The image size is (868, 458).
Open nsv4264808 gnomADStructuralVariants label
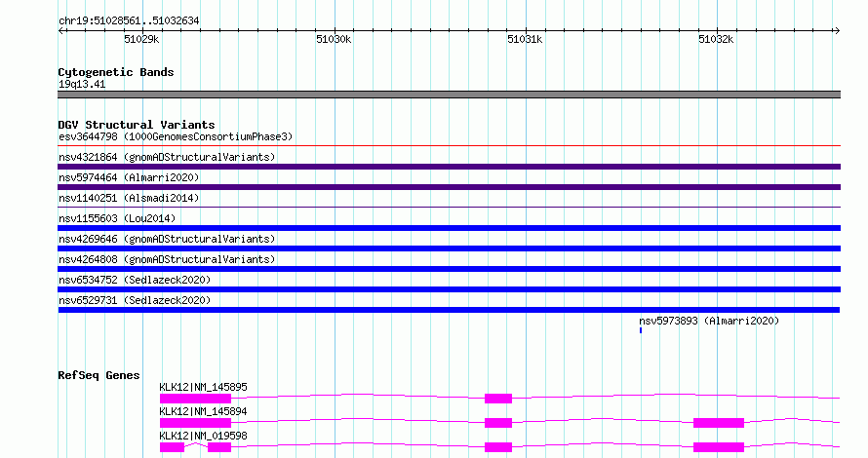point(167,259)
